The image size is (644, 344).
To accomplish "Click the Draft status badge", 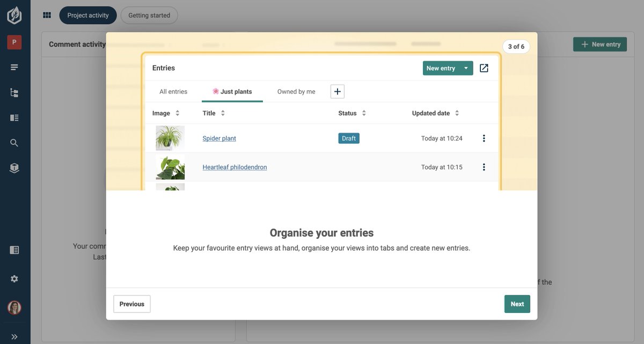I will pos(349,138).
